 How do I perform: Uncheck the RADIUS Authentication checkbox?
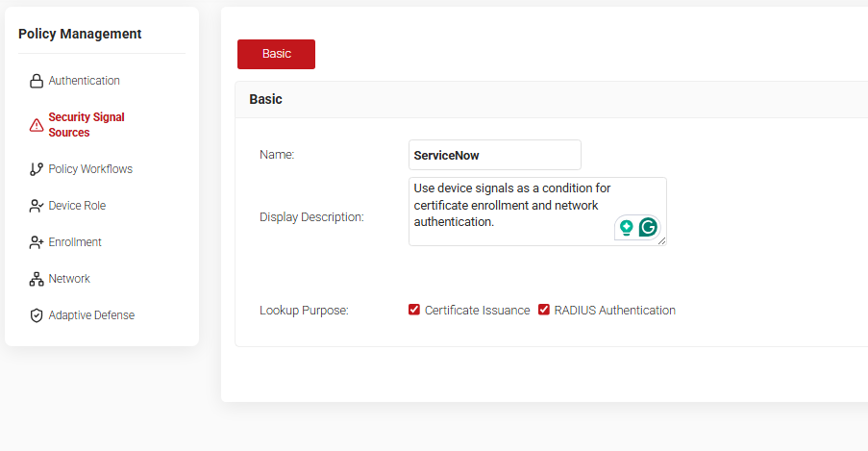[544, 310]
